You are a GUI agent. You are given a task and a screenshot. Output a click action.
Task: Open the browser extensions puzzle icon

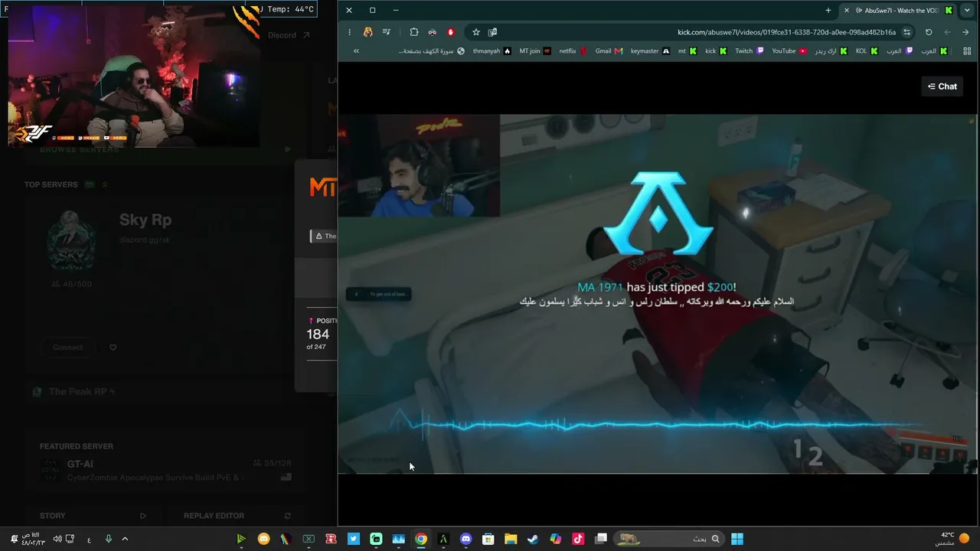click(414, 32)
